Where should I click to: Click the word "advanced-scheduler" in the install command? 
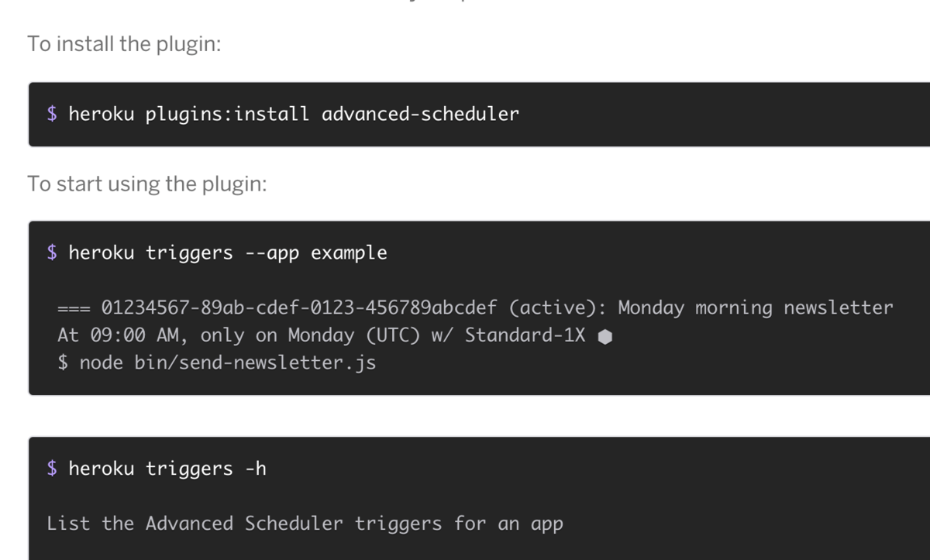click(x=420, y=115)
